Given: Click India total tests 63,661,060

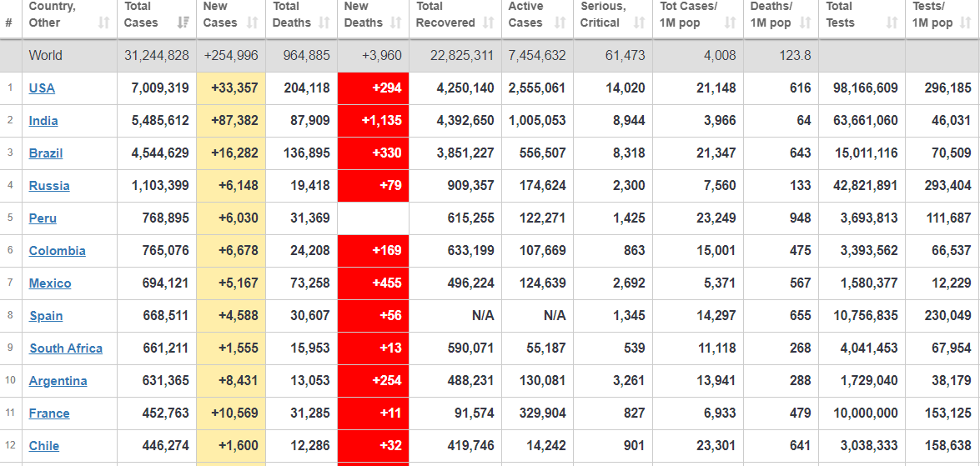Looking at the screenshot, I should pyautogui.click(x=866, y=121).
